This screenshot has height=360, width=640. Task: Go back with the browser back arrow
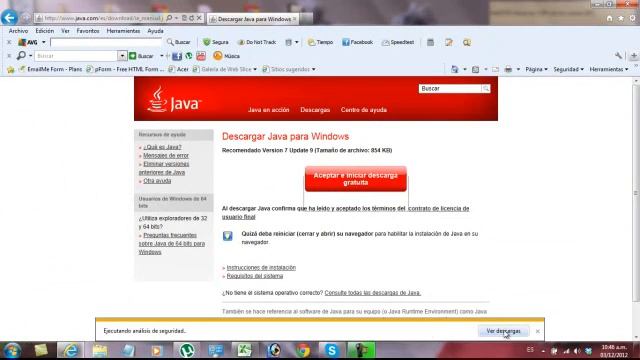[x=9, y=18]
